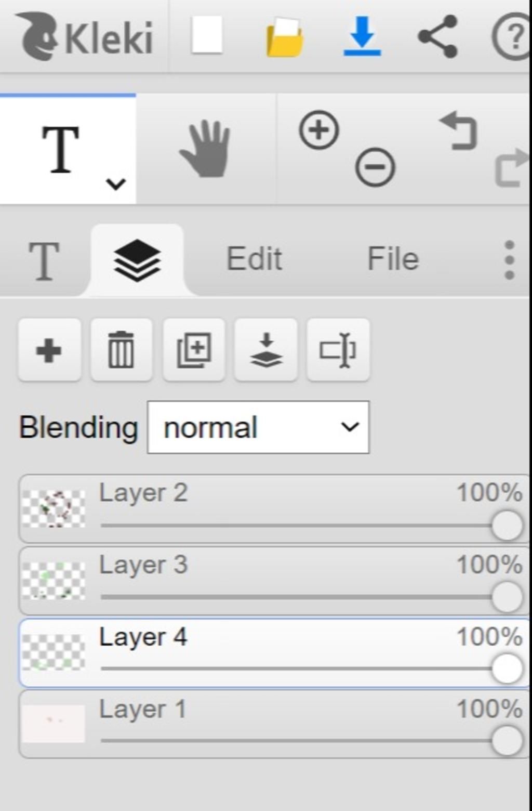Viewport: 532px width, 811px height.
Task: Open the yellow folder import icon
Action: click(284, 36)
